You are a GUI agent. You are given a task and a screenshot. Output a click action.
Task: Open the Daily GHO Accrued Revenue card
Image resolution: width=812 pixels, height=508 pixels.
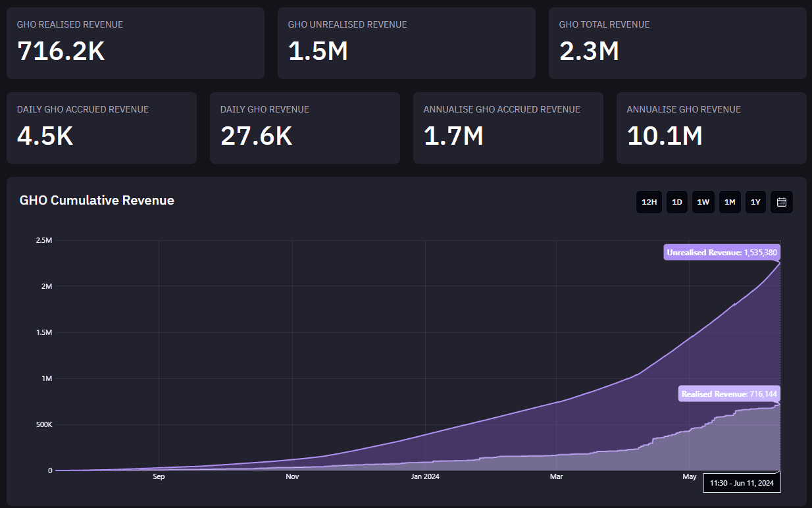(101, 128)
